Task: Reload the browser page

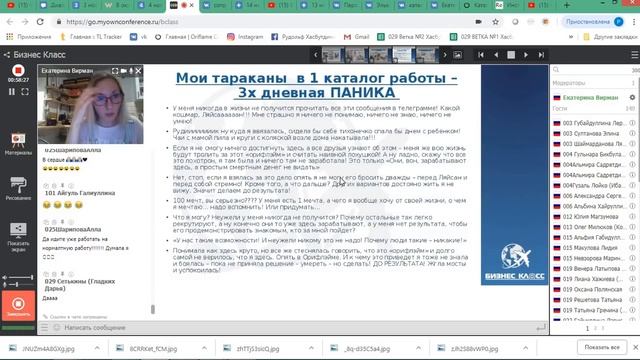Action: coord(40,22)
